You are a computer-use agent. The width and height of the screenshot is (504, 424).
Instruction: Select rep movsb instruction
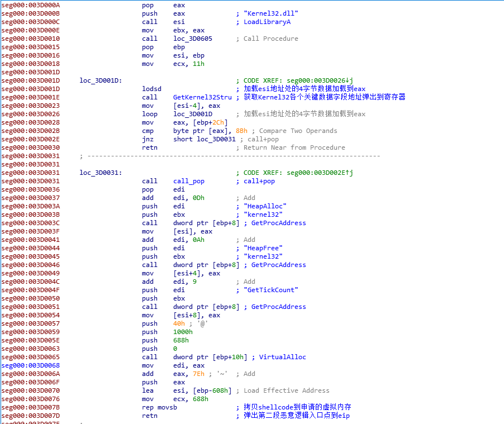pos(159,407)
